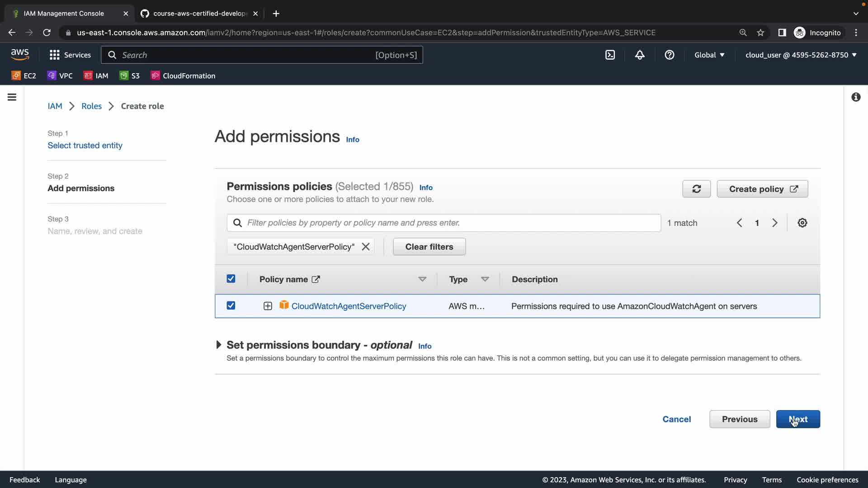Uncheck the CloudWatchAgentServerPolicy row checkbox
This screenshot has width=868, height=488.
[x=231, y=305]
